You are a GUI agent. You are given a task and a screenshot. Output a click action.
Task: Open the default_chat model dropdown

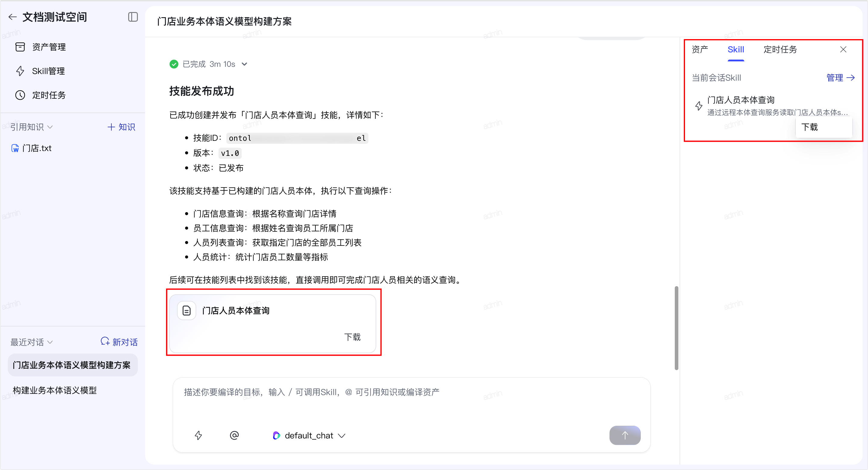tap(309, 435)
